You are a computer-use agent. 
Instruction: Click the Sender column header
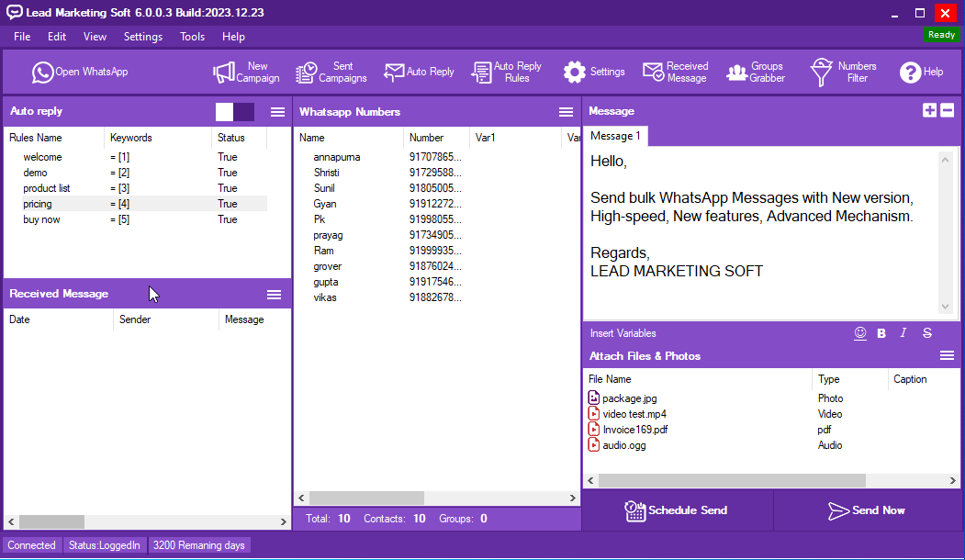point(165,319)
